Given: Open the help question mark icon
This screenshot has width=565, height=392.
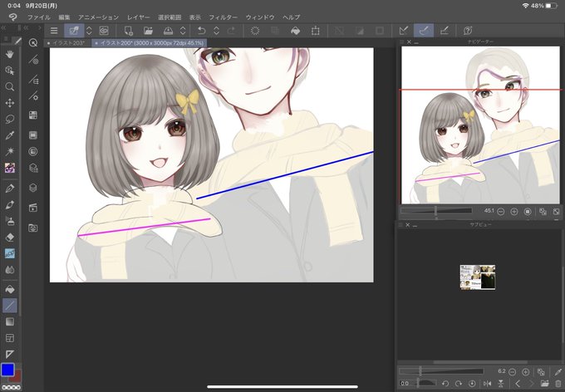Looking at the screenshot, I should tap(468, 31).
